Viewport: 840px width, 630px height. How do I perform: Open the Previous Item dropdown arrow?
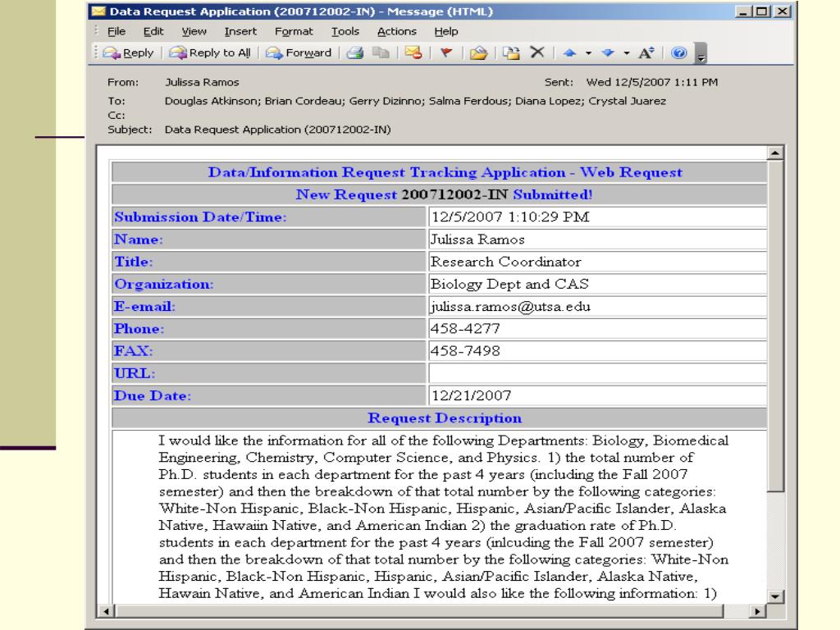point(588,53)
